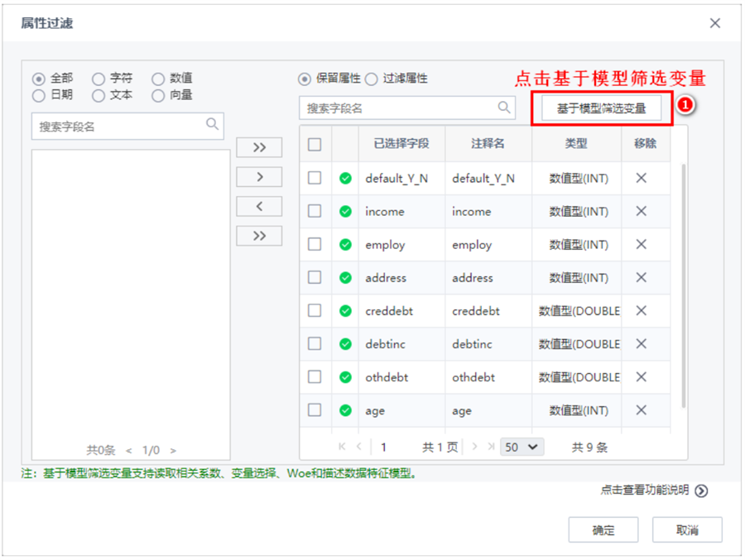Click the search magnifier in the left field list
745x560 pixels.
(x=213, y=126)
